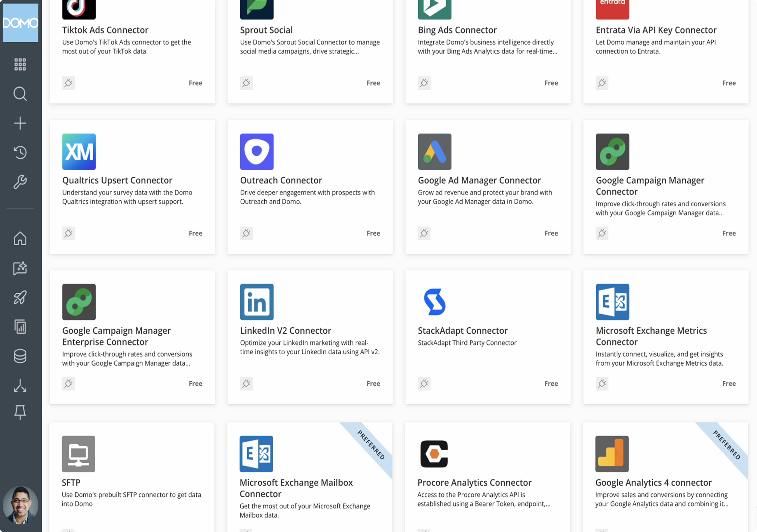This screenshot has height=532, width=757.
Task: Open user profile avatar photo
Action: [x=20, y=505]
